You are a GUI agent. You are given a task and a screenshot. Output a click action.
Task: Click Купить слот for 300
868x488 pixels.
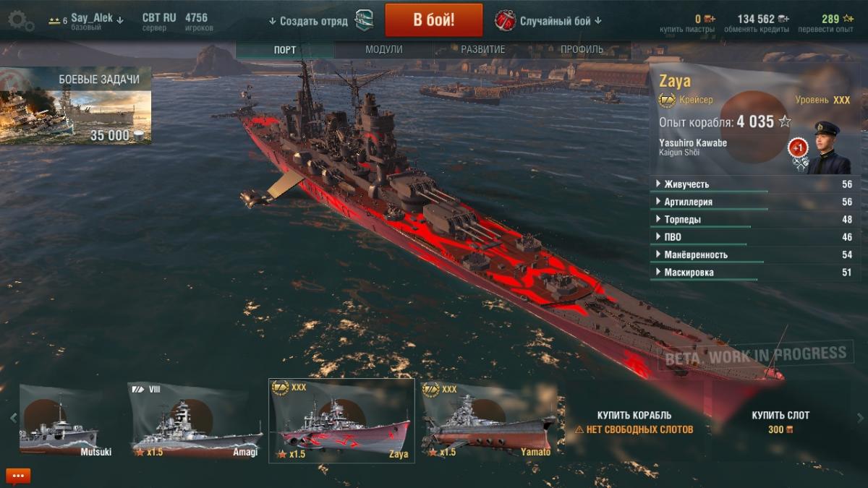coord(780,422)
